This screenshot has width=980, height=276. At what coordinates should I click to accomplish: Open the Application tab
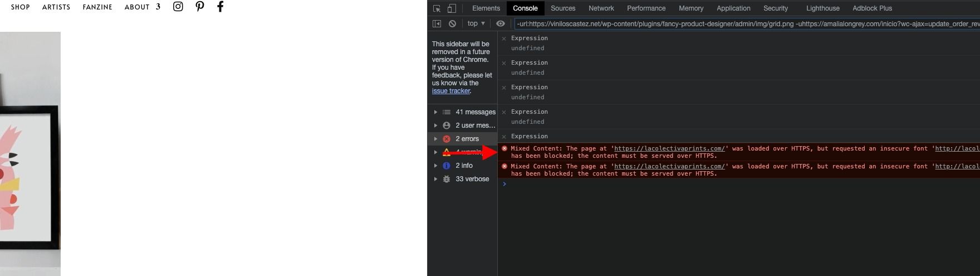[733, 8]
